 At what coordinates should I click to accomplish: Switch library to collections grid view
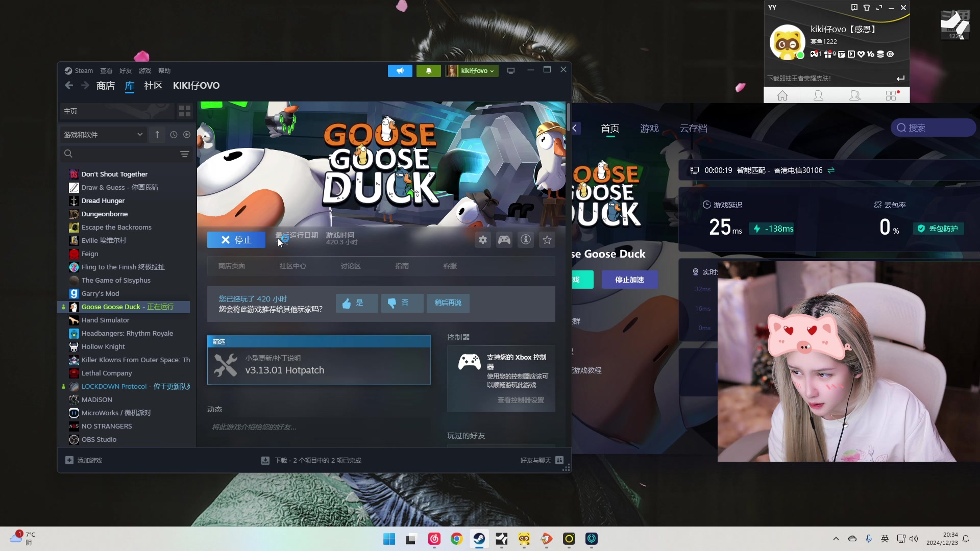185,111
